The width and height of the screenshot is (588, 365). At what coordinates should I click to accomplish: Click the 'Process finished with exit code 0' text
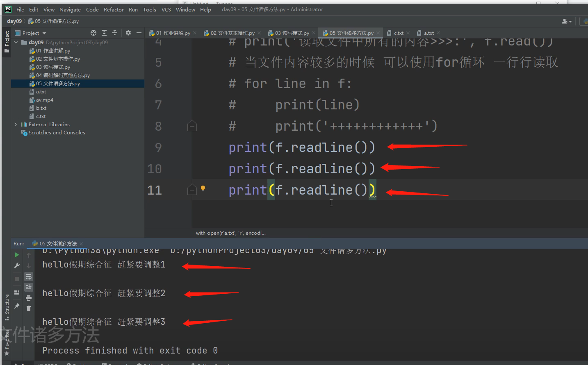pyautogui.click(x=130, y=351)
